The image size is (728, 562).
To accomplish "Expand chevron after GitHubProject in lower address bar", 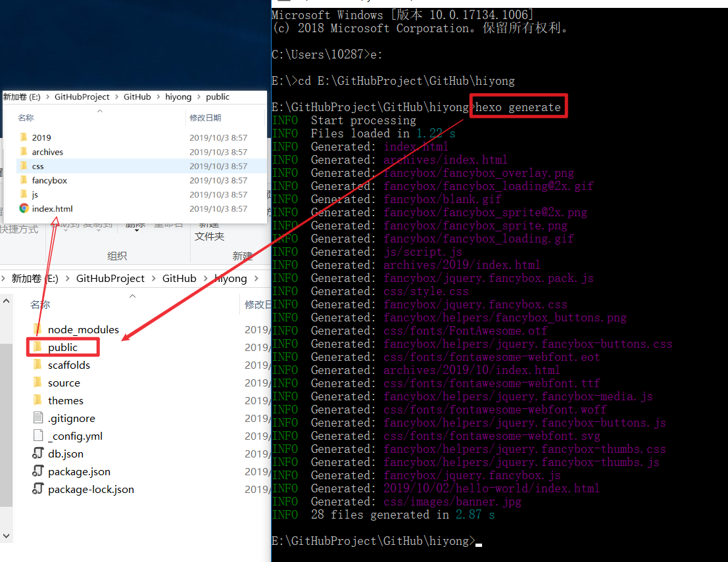I will (x=154, y=279).
